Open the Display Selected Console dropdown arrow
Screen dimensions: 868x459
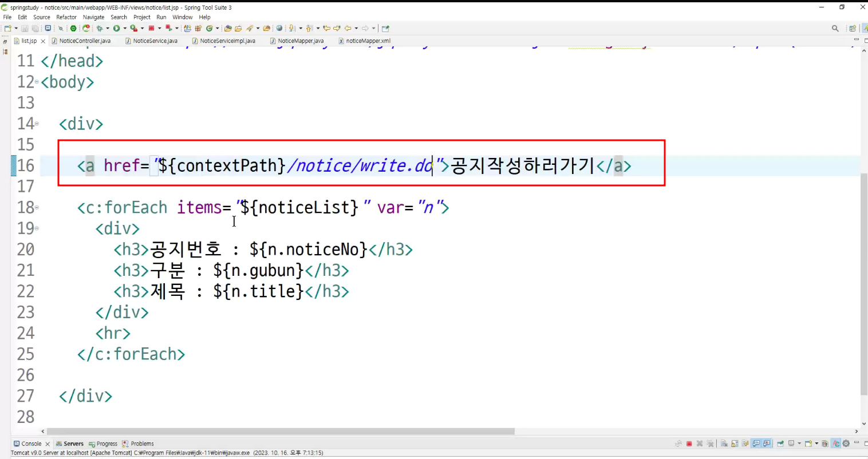coord(799,444)
